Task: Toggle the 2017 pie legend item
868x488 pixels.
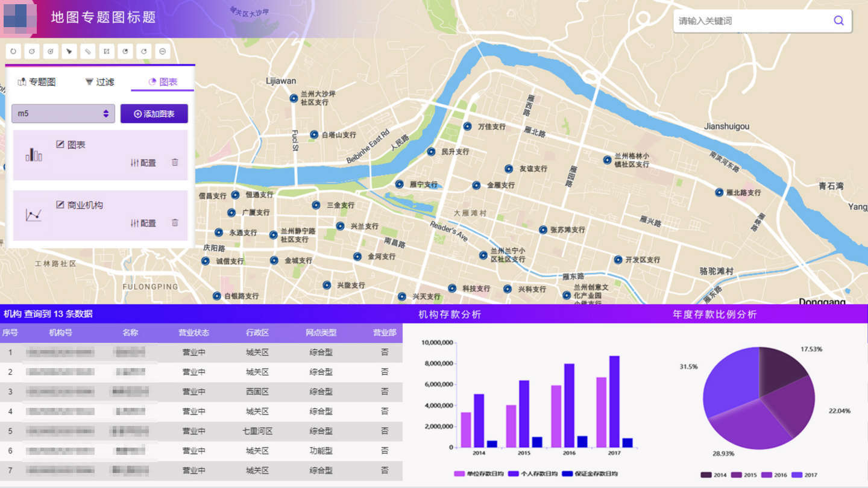Action: pyautogui.click(x=804, y=475)
